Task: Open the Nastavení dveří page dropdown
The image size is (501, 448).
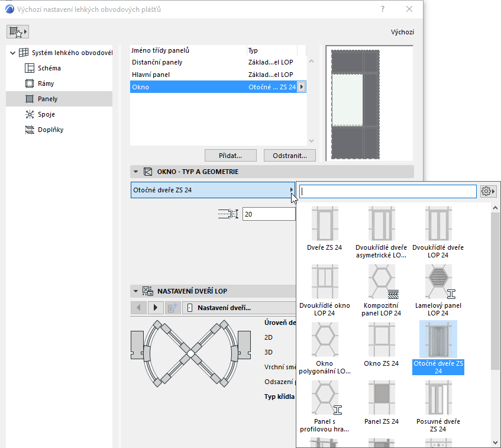Action: pyautogui.click(x=239, y=308)
